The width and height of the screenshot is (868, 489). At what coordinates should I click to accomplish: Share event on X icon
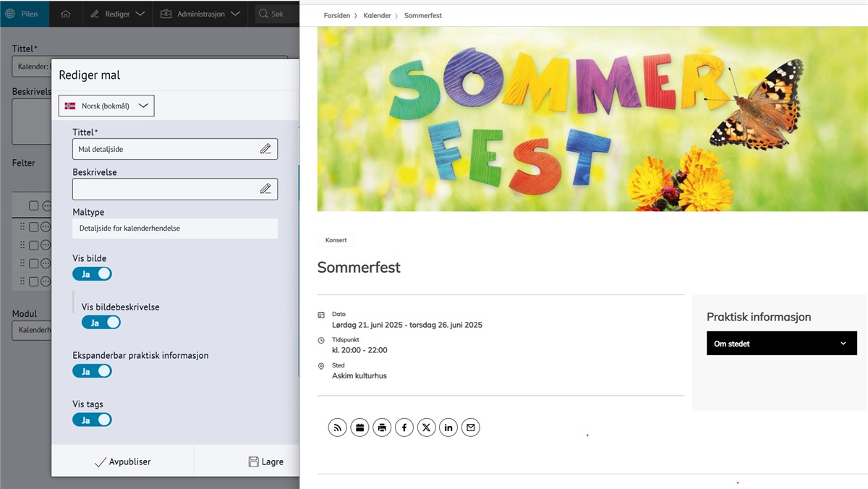427,428
